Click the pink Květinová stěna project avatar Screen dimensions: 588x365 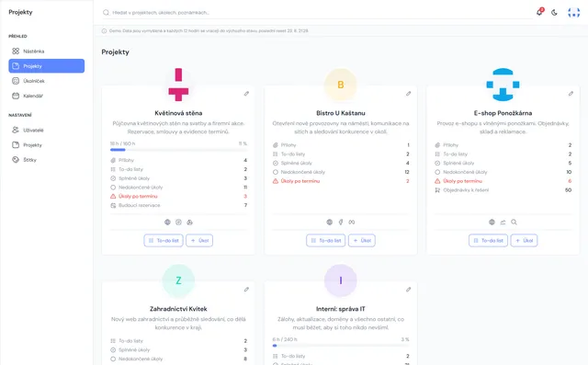coord(178,85)
